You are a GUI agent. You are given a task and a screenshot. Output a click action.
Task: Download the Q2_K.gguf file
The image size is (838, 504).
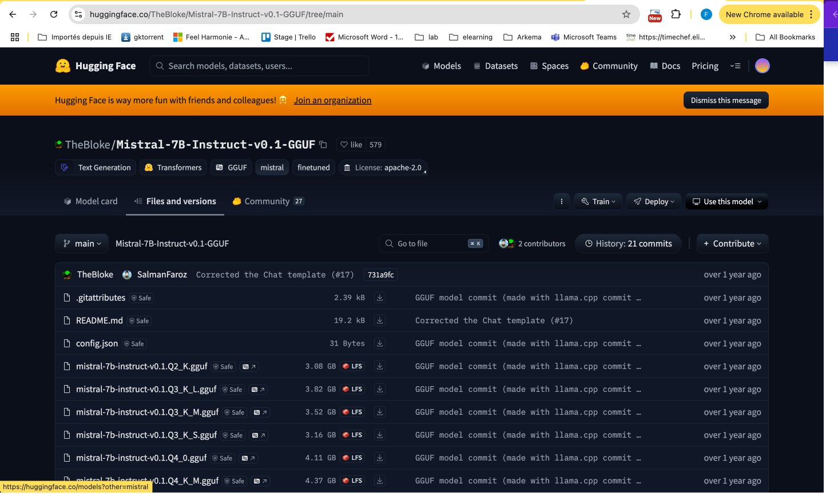coord(380,366)
